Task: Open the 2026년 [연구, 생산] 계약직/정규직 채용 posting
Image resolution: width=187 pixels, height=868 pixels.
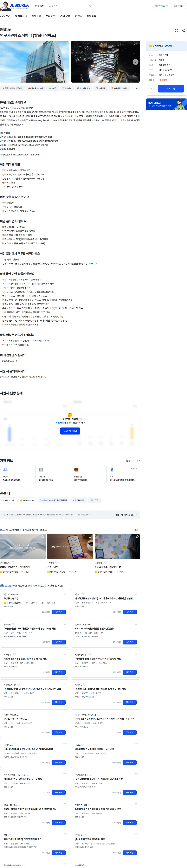Action: click(23, 779)
